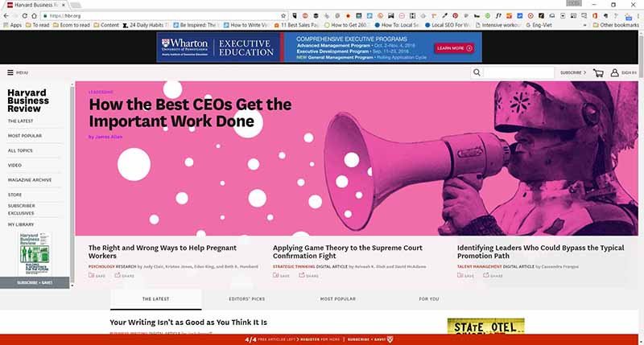Open the Apps bookmarks shortcut
The height and width of the screenshot is (345, 644).
pyautogui.click(x=12, y=25)
